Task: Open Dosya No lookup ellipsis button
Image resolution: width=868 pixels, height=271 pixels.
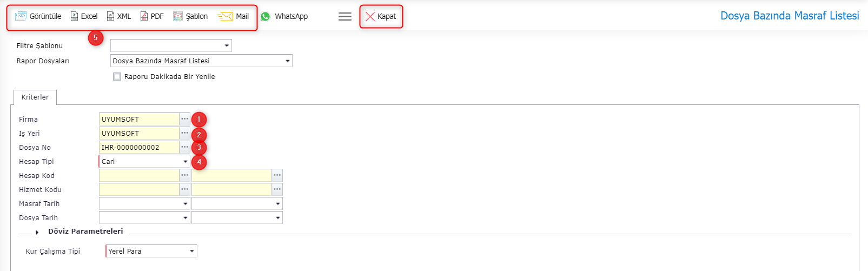Action: [185, 147]
